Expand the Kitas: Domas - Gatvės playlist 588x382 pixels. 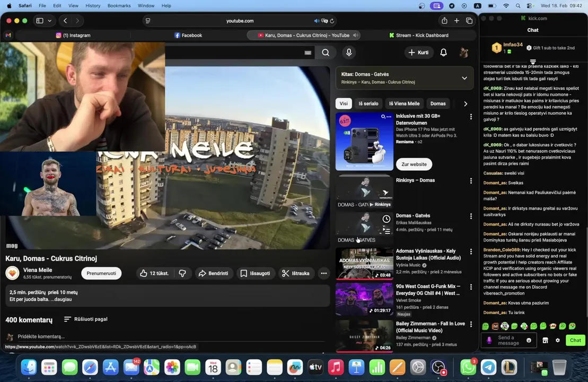[x=464, y=78]
